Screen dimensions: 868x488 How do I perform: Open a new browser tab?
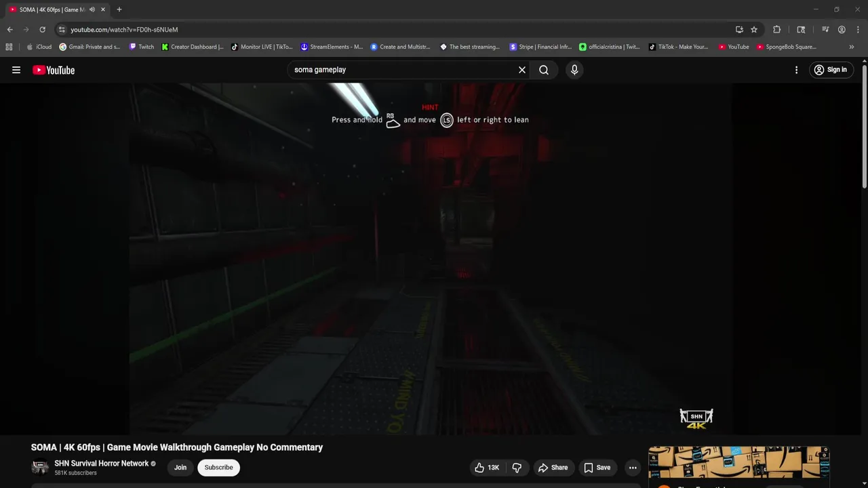[119, 9]
